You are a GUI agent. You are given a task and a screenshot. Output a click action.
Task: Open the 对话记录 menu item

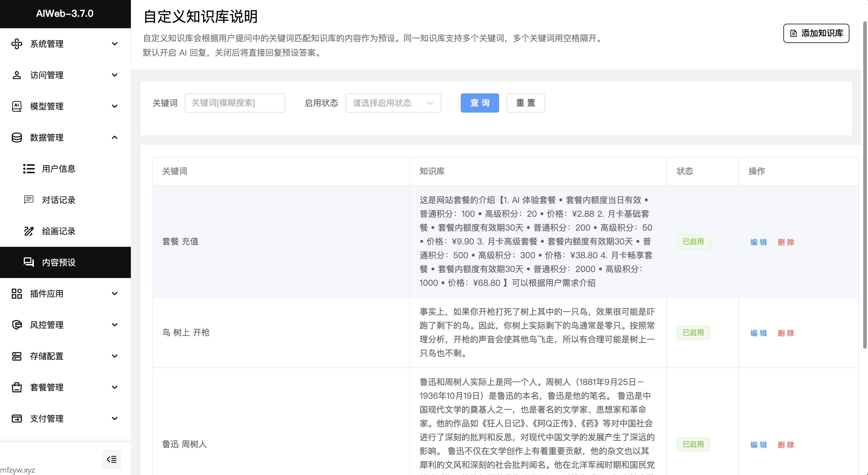point(59,200)
